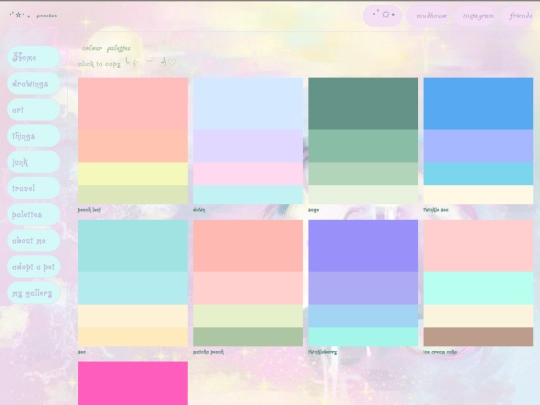Copy the medium green second stripe of sage
This screenshot has height=405, width=540.
(363, 146)
